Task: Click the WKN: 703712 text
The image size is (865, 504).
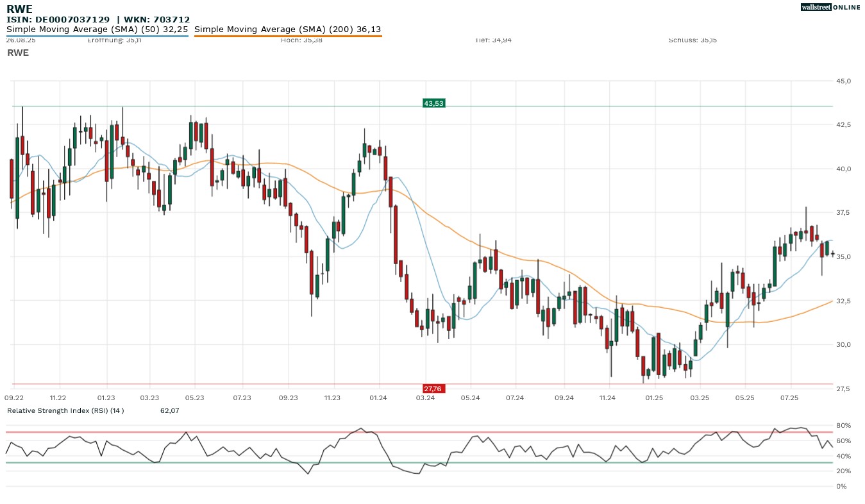Action: tap(156, 20)
